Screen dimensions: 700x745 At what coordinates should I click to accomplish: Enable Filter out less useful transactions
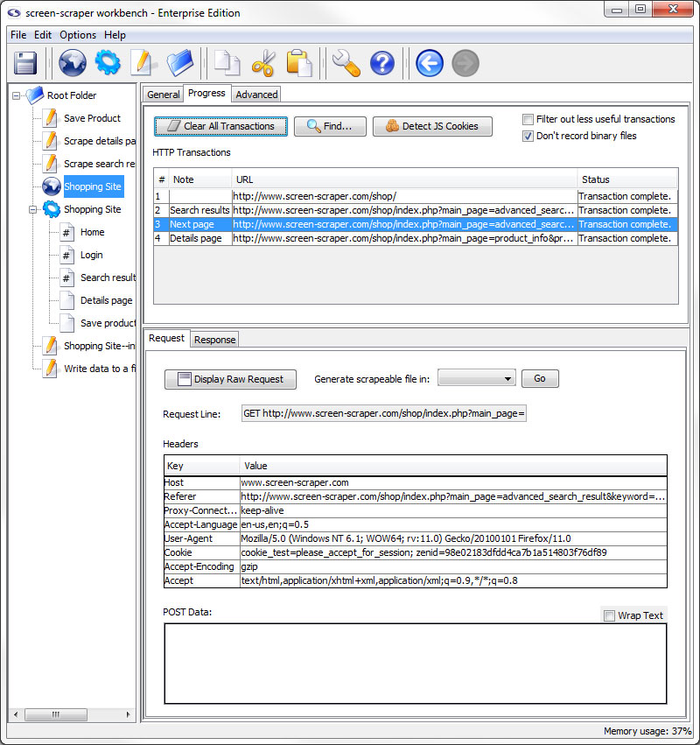(x=528, y=119)
